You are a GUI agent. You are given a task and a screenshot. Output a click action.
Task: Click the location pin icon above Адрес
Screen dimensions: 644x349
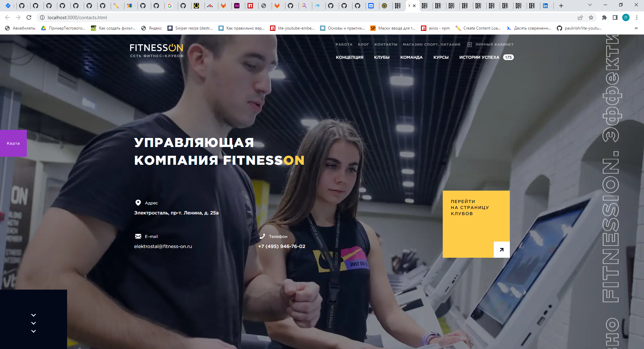pos(138,202)
